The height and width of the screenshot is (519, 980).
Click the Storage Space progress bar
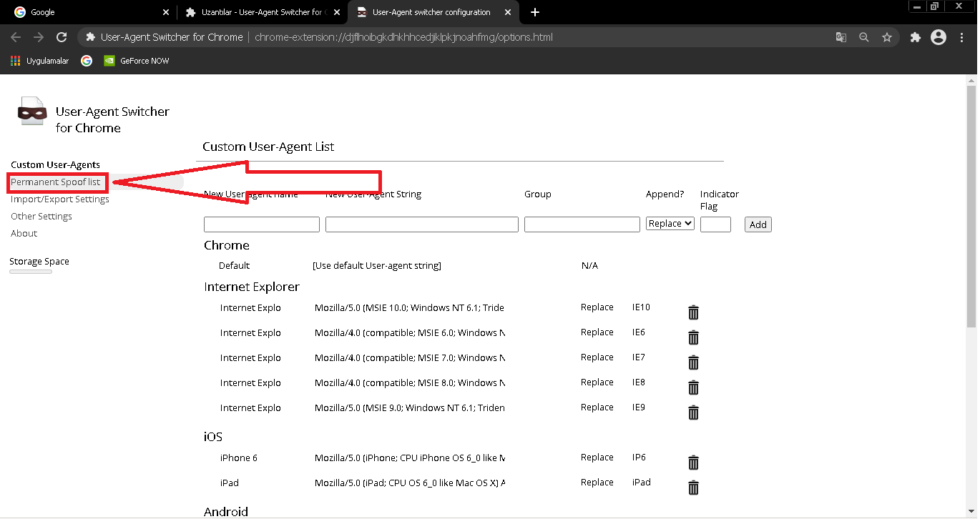(31, 272)
